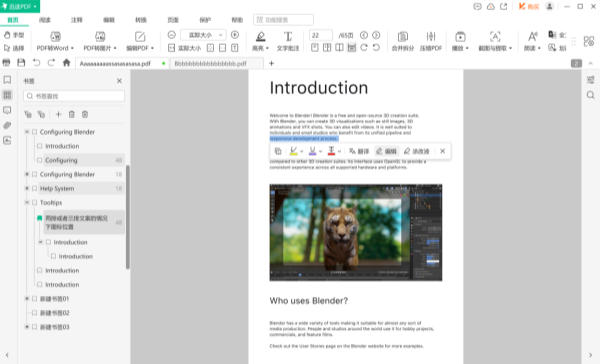Image resolution: width=600 pixels, height=364 pixels.
Task: Click translate button in selection toolbar
Action: point(359,151)
